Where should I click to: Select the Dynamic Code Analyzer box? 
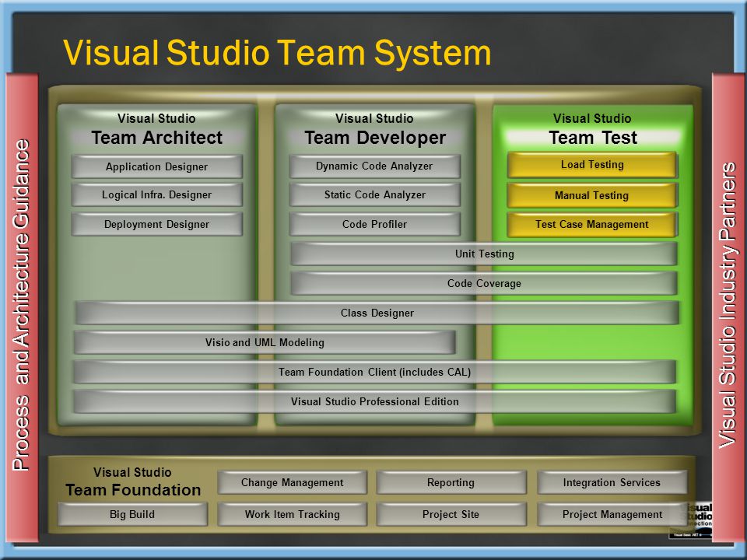click(x=374, y=166)
